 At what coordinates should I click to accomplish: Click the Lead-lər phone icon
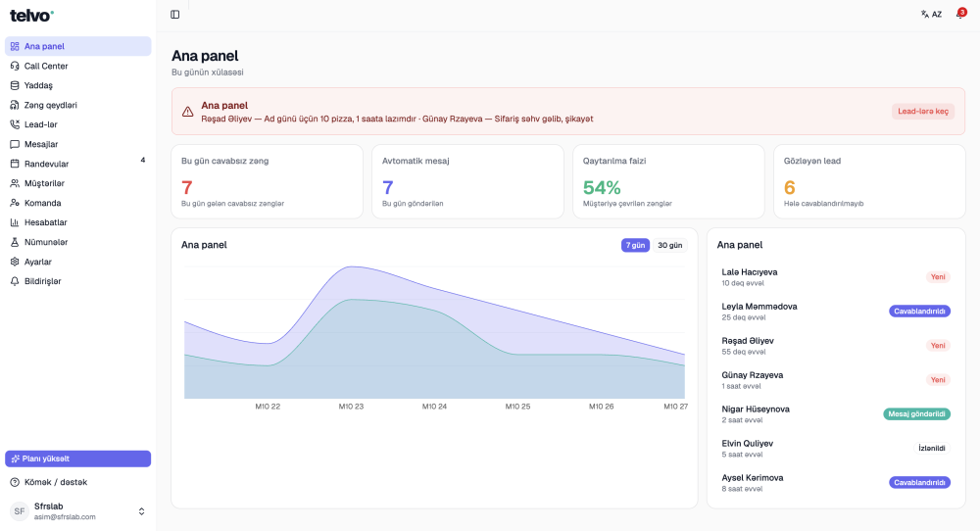15,124
